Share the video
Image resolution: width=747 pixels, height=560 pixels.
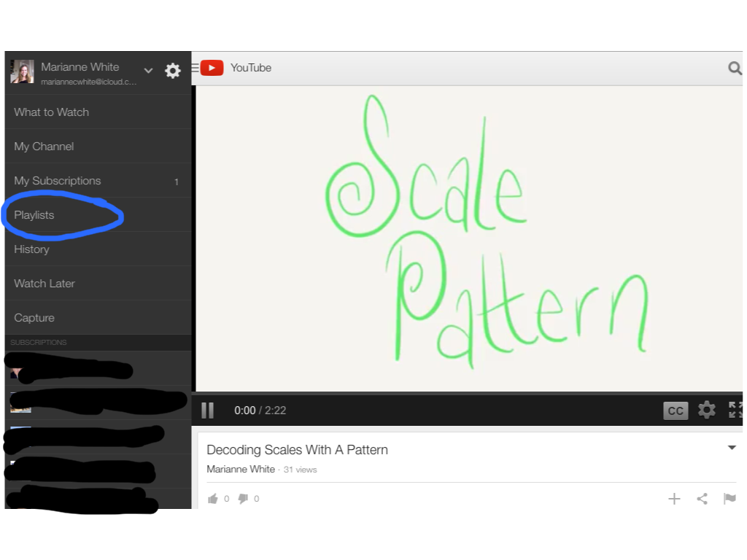click(702, 499)
